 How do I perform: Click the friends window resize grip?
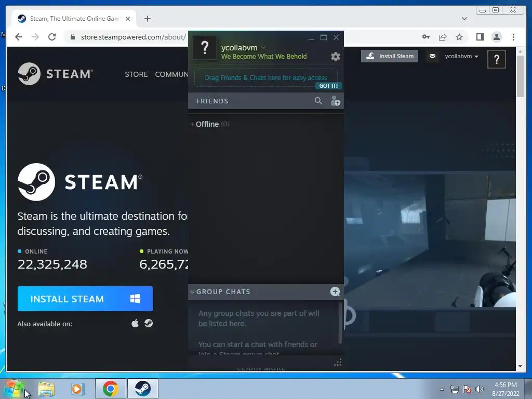[x=338, y=362]
